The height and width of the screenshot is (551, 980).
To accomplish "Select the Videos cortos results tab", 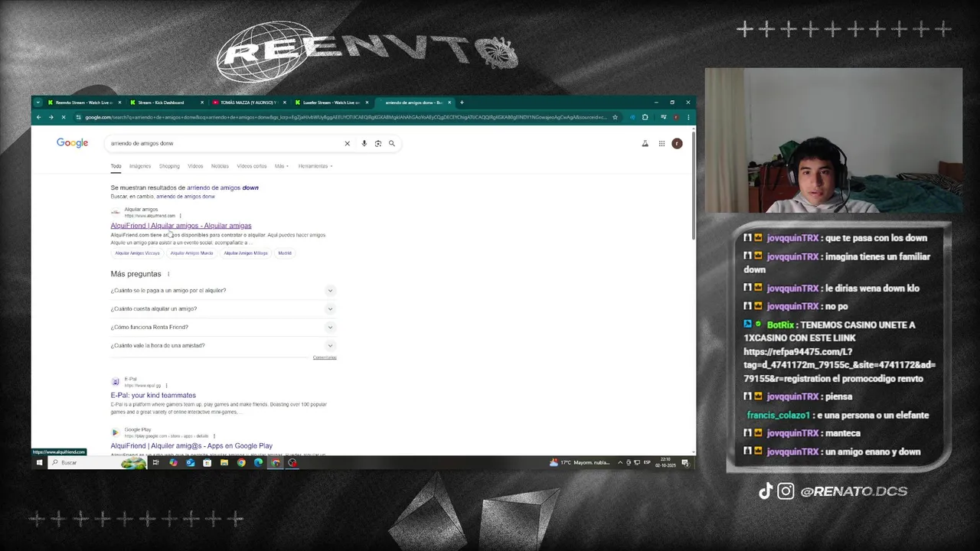I will click(x=252, y=166).
